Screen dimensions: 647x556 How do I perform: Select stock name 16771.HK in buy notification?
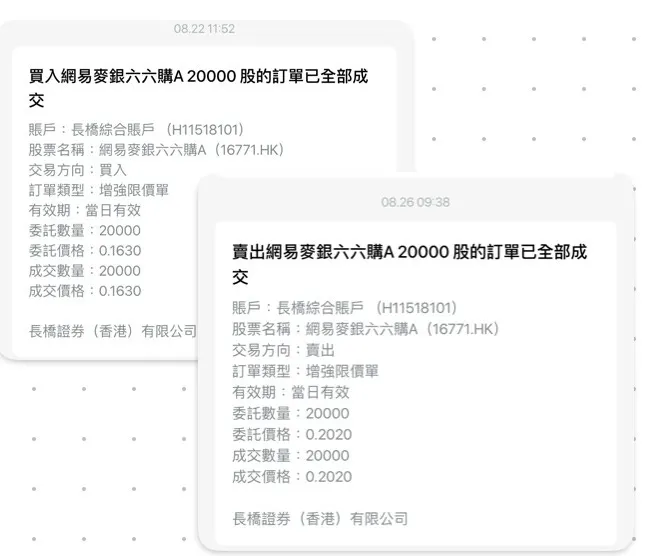coord(156,150)
